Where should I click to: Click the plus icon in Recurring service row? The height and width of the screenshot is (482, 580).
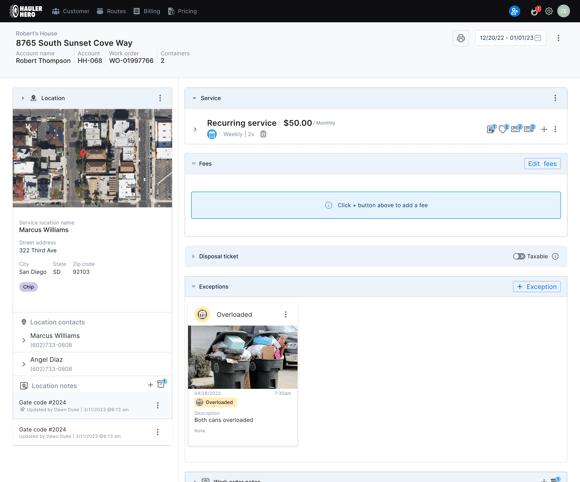pos(544,129)
